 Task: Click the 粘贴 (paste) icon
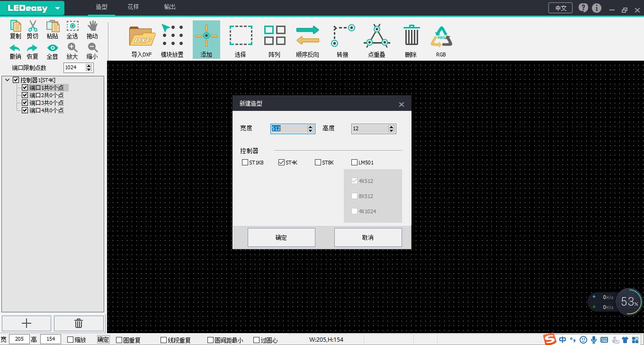53,26
